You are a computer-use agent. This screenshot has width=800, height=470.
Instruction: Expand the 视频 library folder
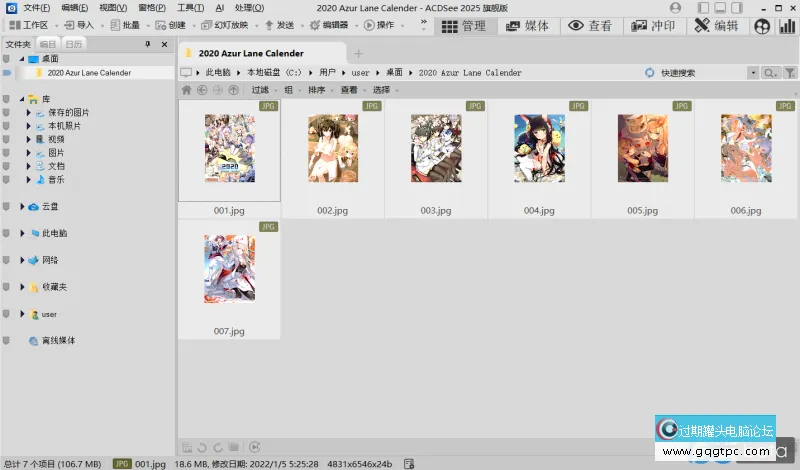(x=29, y=140)
